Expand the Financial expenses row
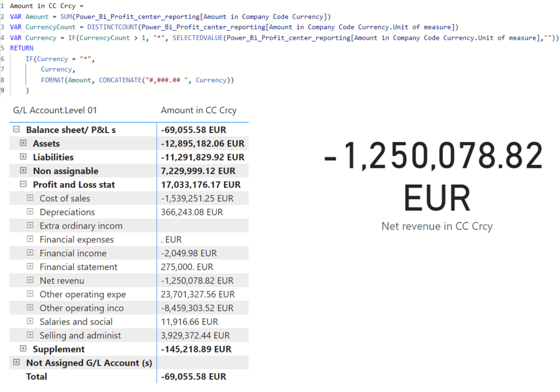 pyautogui.click(x=30, y=239)
